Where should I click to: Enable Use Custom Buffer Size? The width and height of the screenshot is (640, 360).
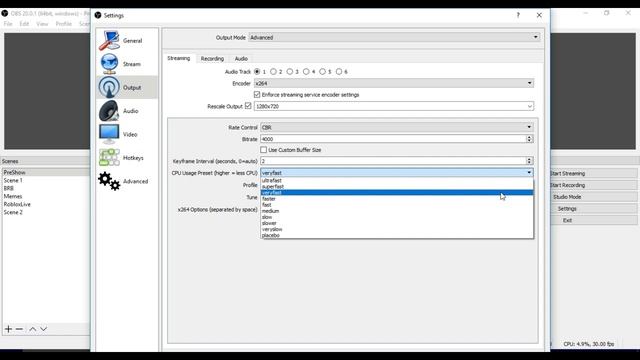[x=264, y=150]
